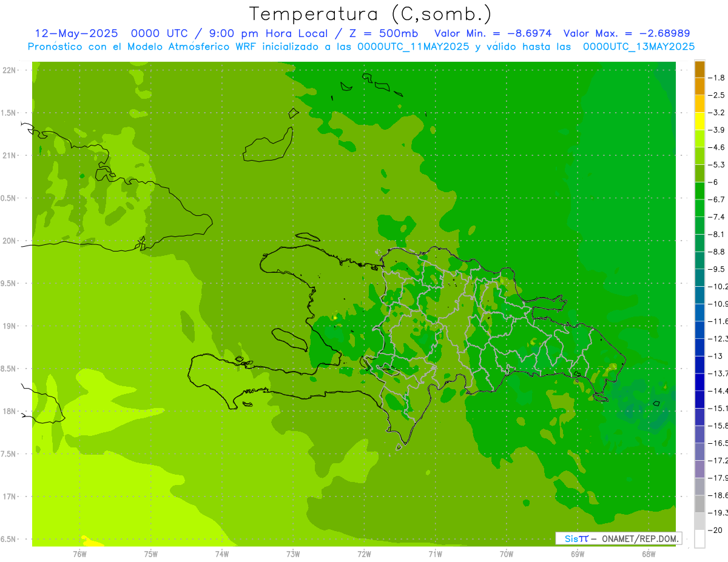Click the '76W' longitude axis label

79,554
